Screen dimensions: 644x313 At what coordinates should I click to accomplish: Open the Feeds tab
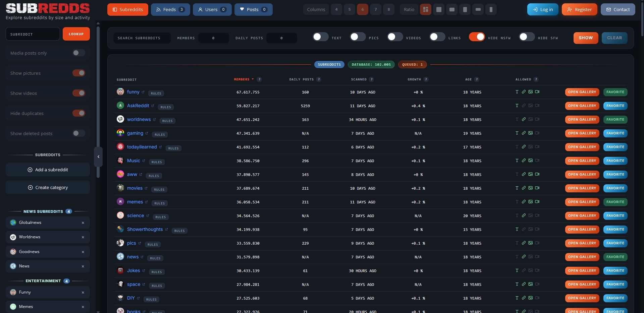point(170,9)
